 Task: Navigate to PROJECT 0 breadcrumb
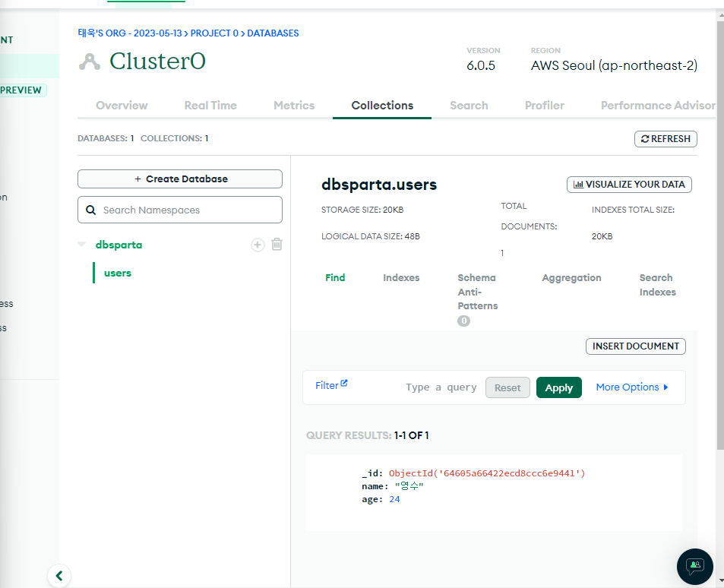(x=214, y=33)
